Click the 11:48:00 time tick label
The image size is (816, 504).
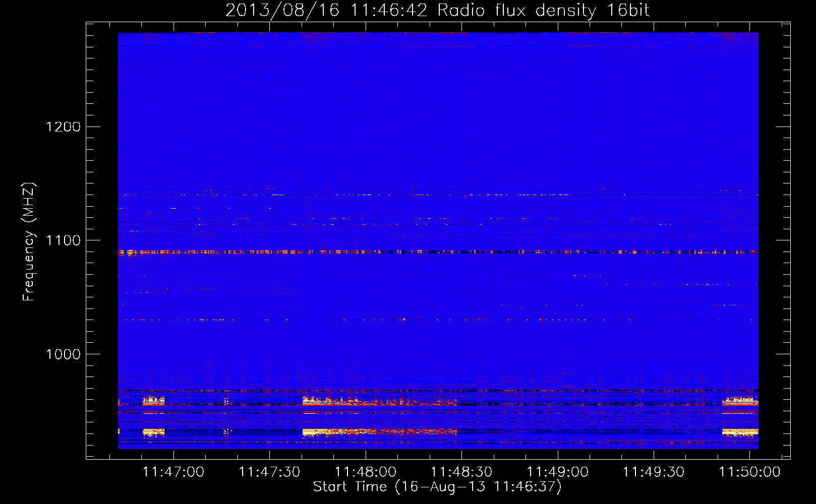pyautogui.click(x=366, y=472)
